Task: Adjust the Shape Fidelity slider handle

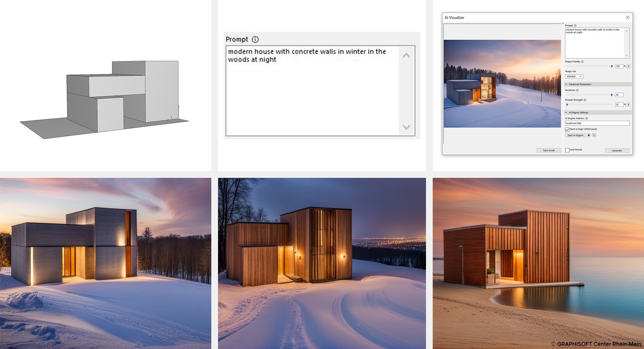Action: tap(612, 66)
